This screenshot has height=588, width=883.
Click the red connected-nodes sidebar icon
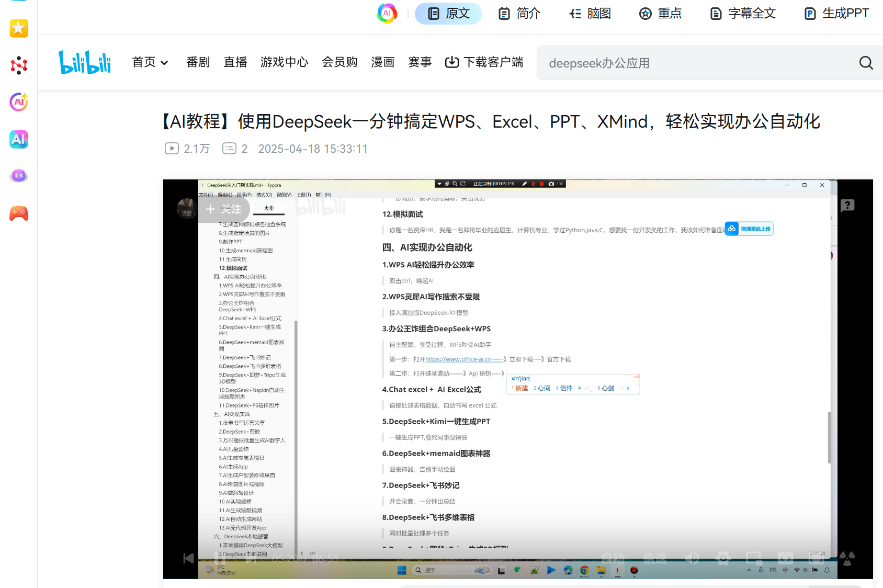19,65
